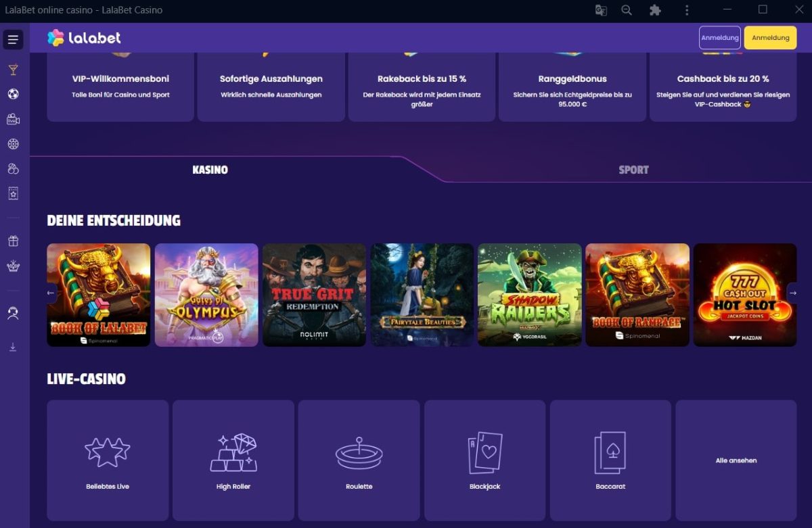Switch to the SPORT tab
812x528 pixels.
(x=633, y=170)
